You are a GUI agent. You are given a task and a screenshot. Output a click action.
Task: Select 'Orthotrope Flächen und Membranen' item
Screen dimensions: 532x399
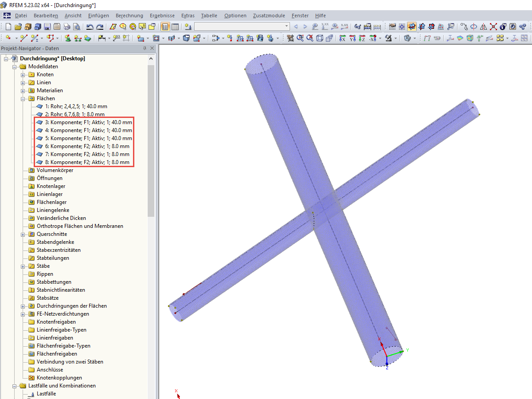point(80,226)
